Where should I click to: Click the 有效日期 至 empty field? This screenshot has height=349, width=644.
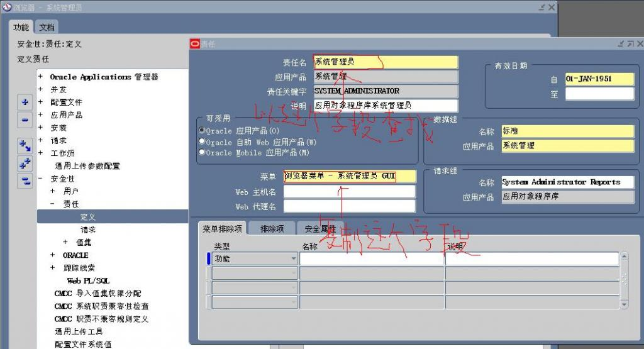coord(599,94)
